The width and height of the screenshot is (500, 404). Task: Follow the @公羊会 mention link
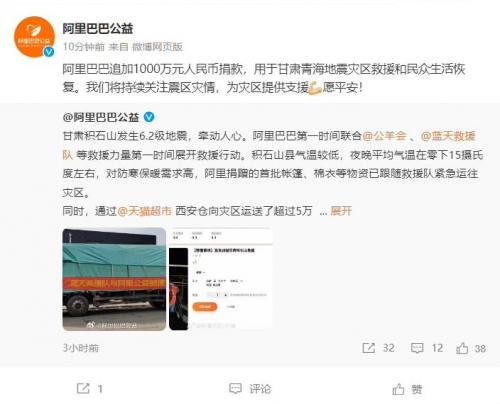384,136
